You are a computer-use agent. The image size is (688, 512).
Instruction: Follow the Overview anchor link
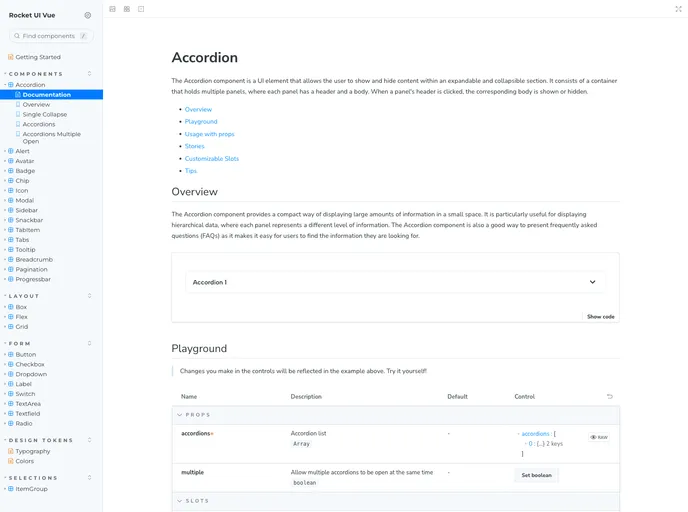pos(198,109)
